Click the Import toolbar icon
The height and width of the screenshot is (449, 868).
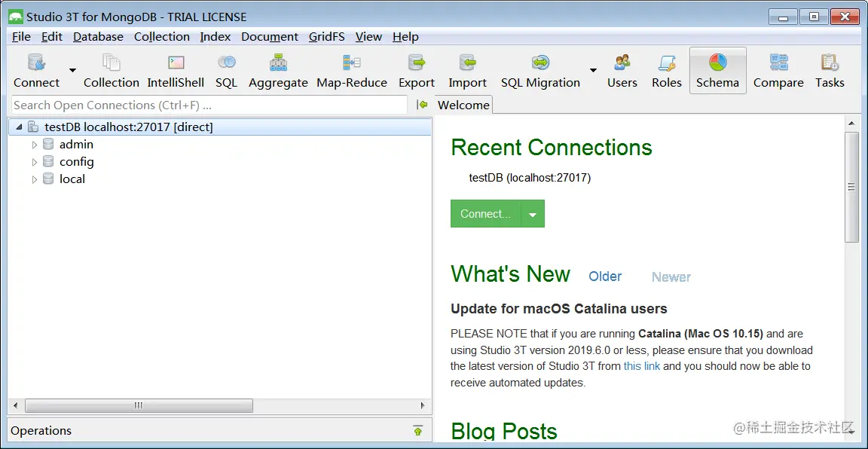pyautogui.click(x=467, y=63)
